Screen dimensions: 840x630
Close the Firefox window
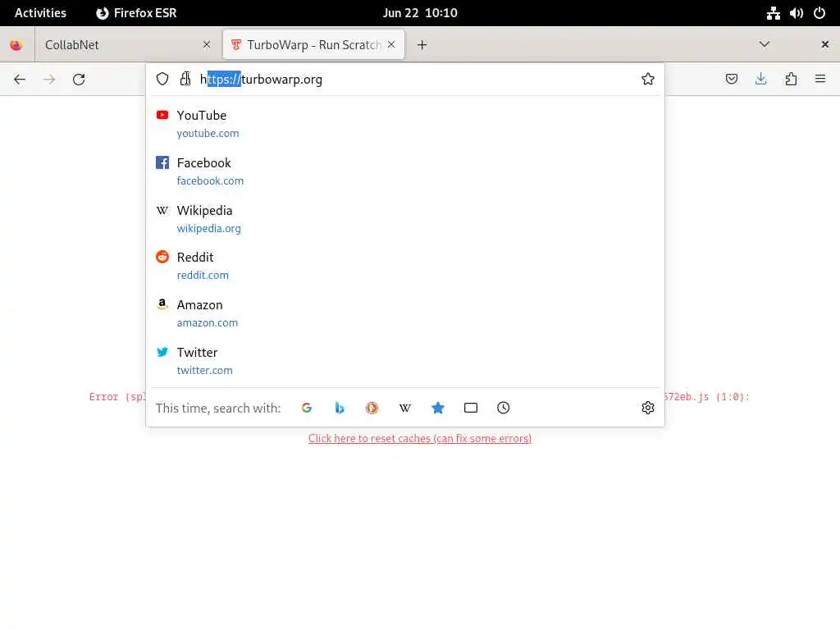(x=825, y=44)
